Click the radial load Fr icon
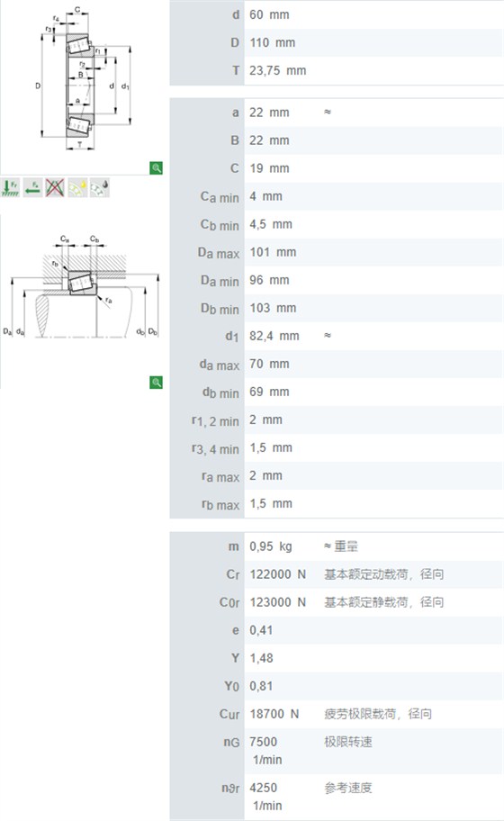Screen dimensions: 504x821 [10, 187]
